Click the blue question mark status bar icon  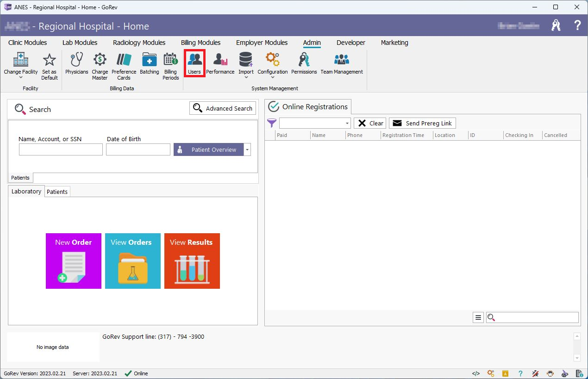520,373
